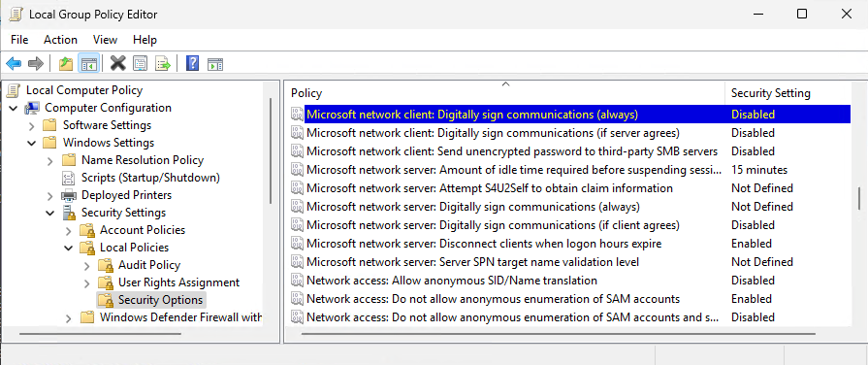Click the Forward arrow toolbar icon

click(x=36, y=64)
